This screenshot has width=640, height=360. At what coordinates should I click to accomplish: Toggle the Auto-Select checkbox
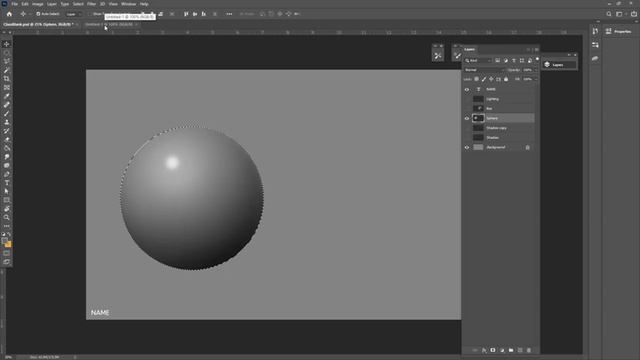pos(38,14)
